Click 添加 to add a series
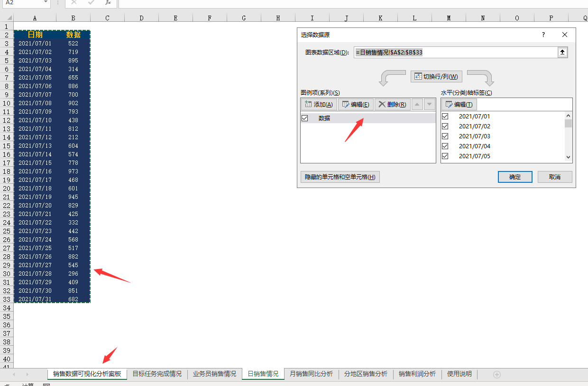 point(319,105)
